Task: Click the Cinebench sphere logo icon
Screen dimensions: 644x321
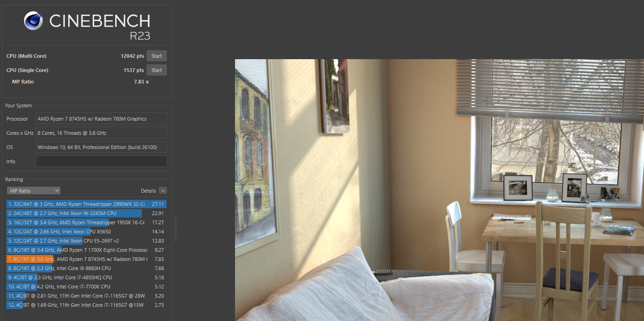Action: click(34, 22)
